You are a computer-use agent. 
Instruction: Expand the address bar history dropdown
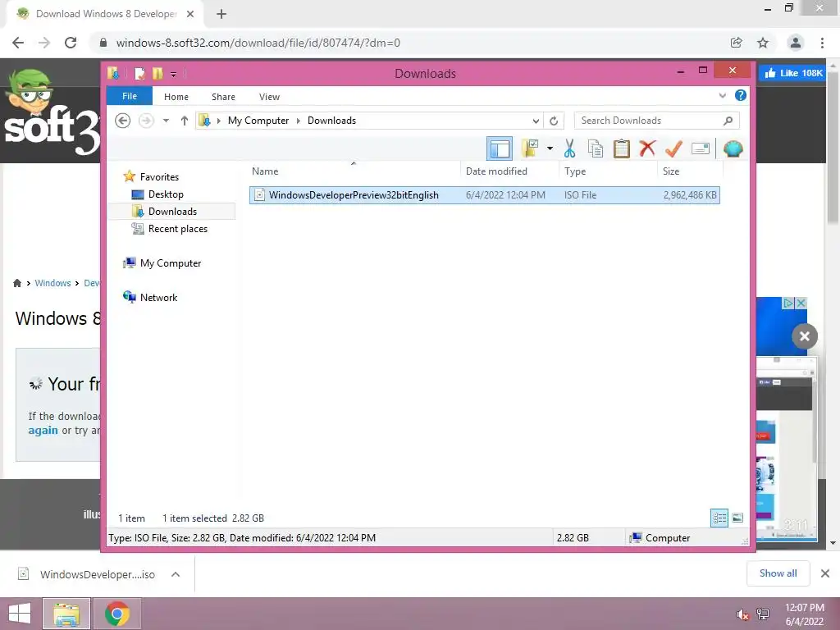pos(535,121)
